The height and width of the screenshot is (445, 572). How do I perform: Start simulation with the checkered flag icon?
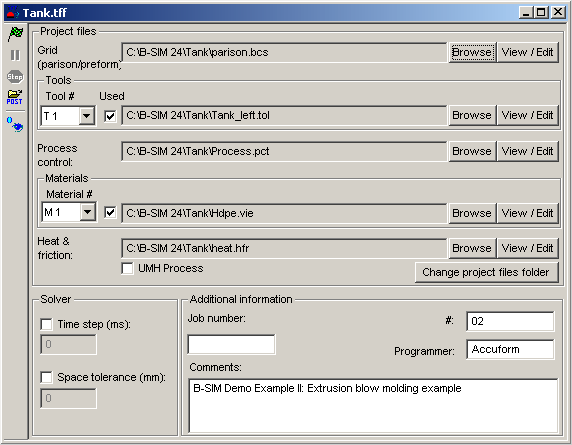[x=15, y=34]
